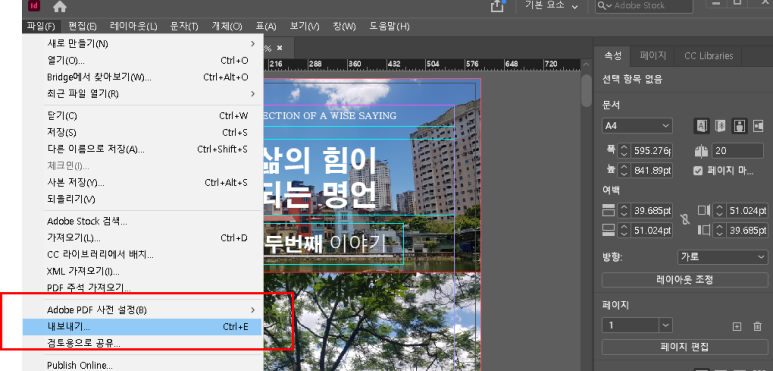Open the 방향 가로 dropdown
773x371 pixels.
coord(722,257)
